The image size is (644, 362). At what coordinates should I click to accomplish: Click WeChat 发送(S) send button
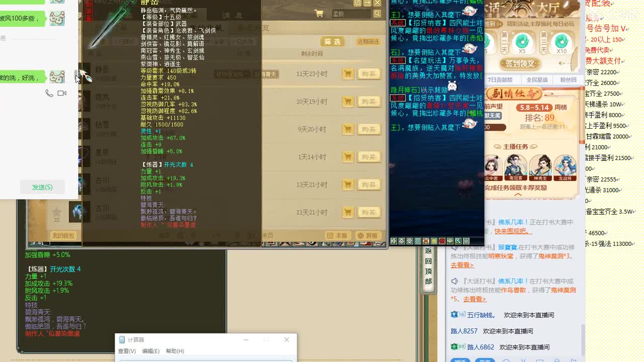[42, 187]
